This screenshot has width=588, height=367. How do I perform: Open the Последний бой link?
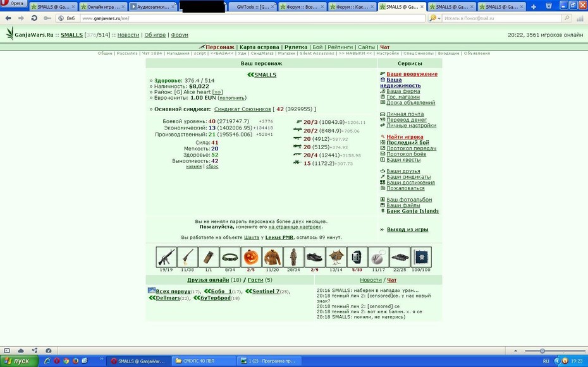408,143
